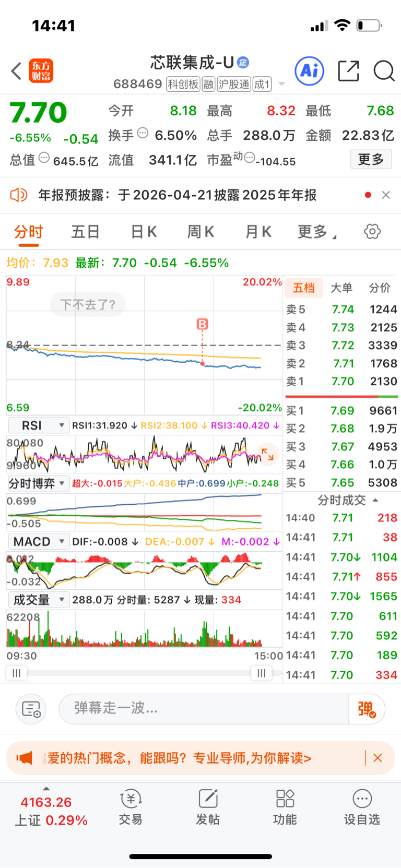
Task: Switch to the 月K tab
Action: [x=258, y=232]
